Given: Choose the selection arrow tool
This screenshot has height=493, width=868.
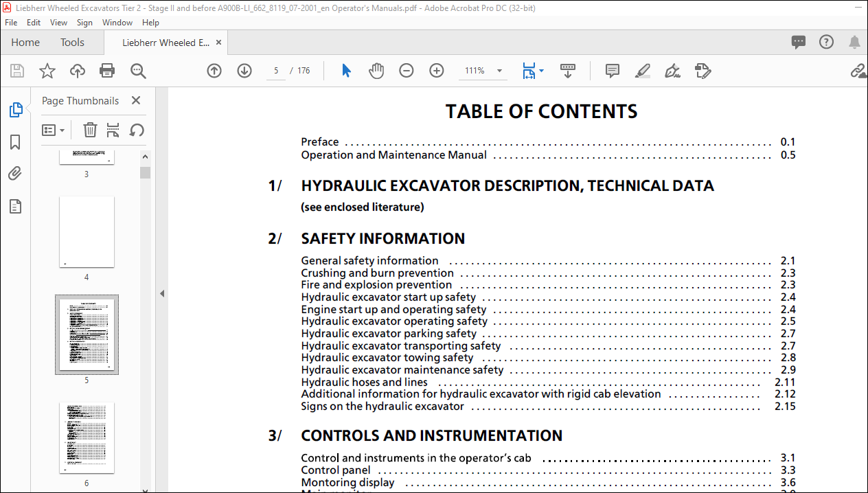Looking at the screenshot, I should [346, 71].
